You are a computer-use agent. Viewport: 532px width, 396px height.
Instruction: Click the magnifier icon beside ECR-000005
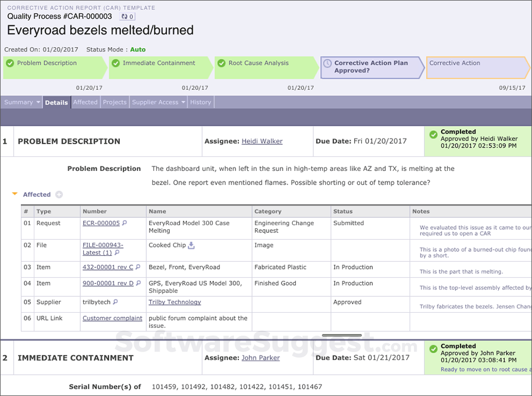[x=125, y=224]
